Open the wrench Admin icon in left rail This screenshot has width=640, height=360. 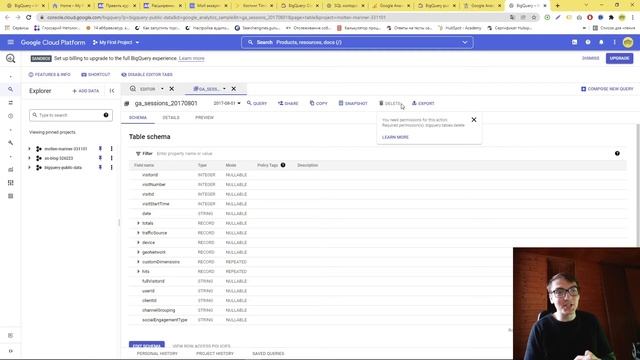tap(11, 143)
